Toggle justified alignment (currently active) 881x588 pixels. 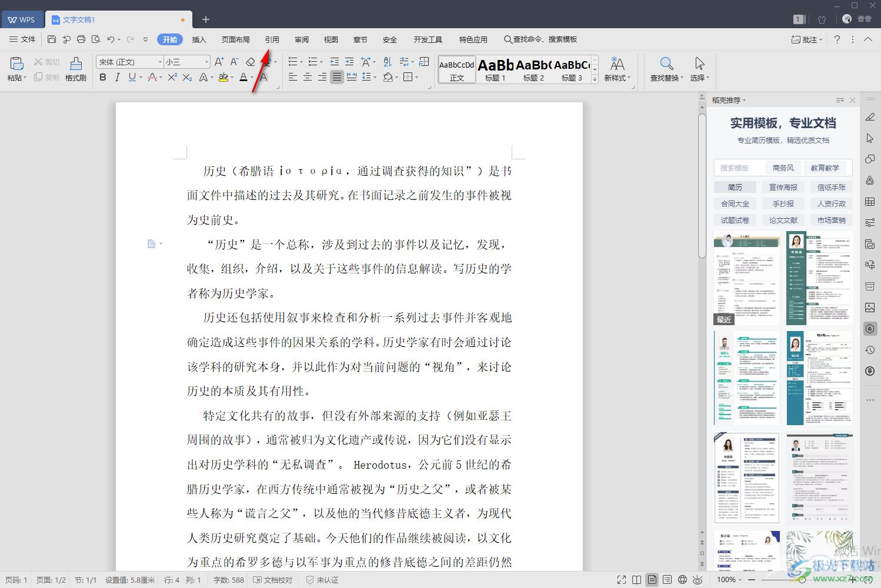336,77
